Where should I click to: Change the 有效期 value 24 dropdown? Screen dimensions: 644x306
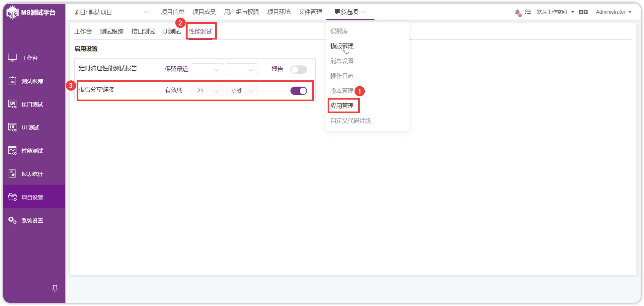[207, 91]
